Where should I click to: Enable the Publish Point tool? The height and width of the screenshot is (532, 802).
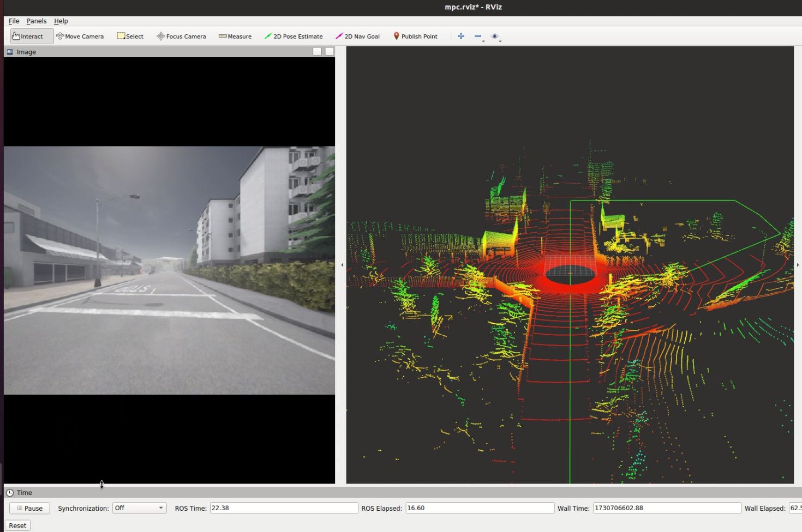tap(415, 37)
